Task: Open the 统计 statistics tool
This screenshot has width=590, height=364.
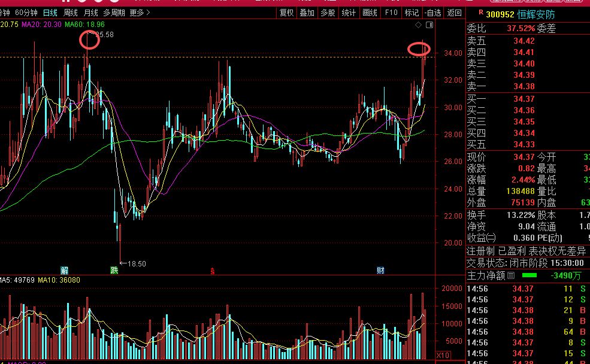Action: coord(349,13)
